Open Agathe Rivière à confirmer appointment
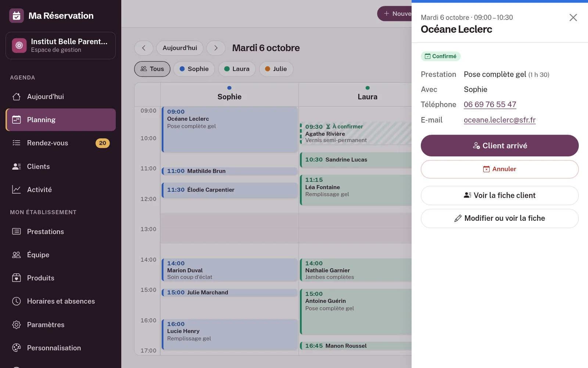The height and width of the screenshot is (368, 588). (356, 133)
